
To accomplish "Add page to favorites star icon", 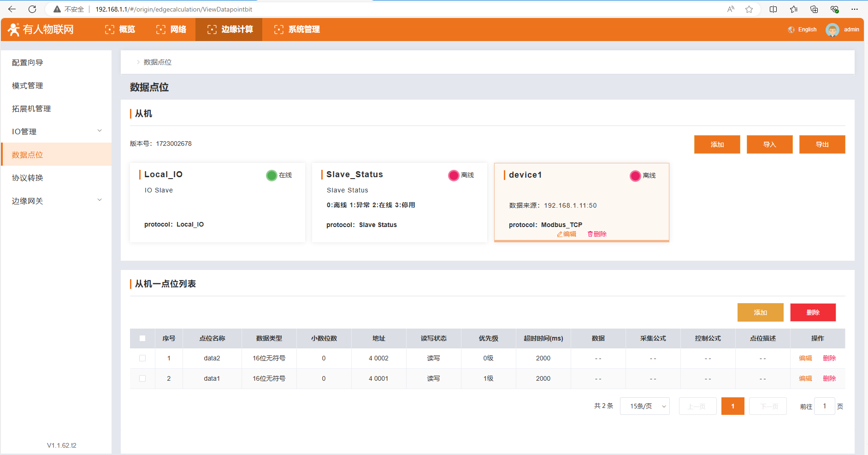I will 749,9.
